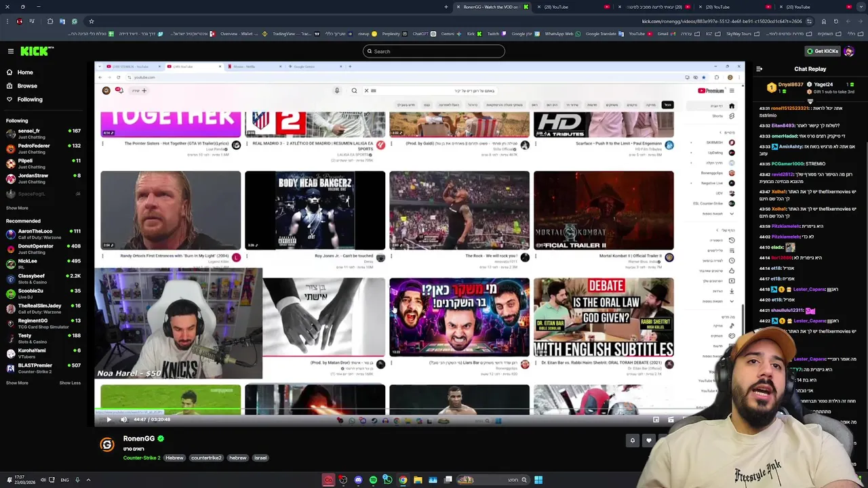Open RonenGG channel avatar
This screenshot has width=868, height=488.
[107, 445]
